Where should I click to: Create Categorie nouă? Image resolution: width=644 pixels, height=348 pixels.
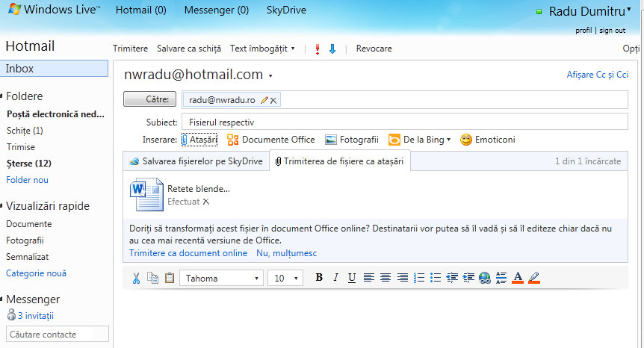(x=36, y=273)
